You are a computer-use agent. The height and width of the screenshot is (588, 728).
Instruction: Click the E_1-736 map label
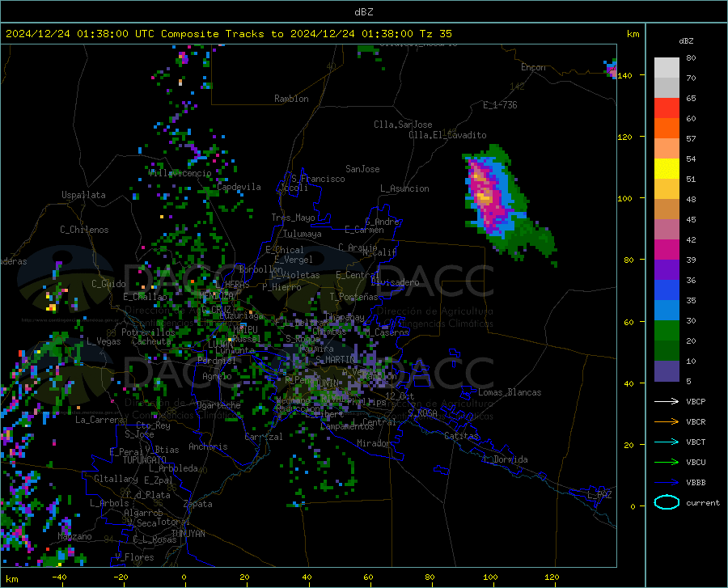point(500,105)
